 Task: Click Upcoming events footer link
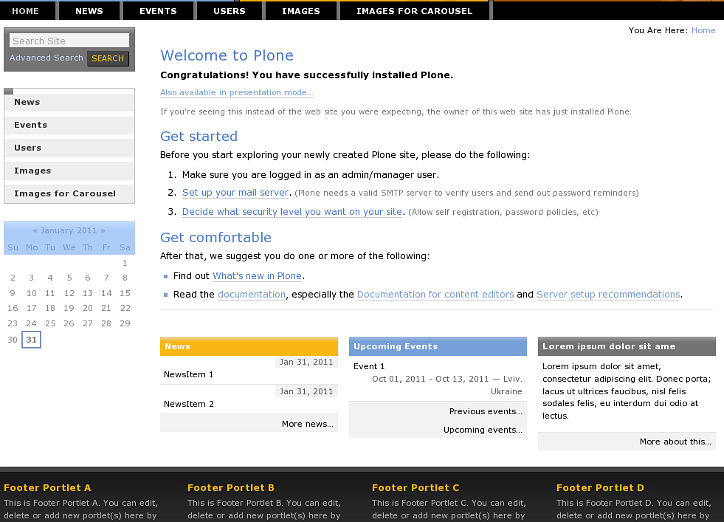coord(483,430)
